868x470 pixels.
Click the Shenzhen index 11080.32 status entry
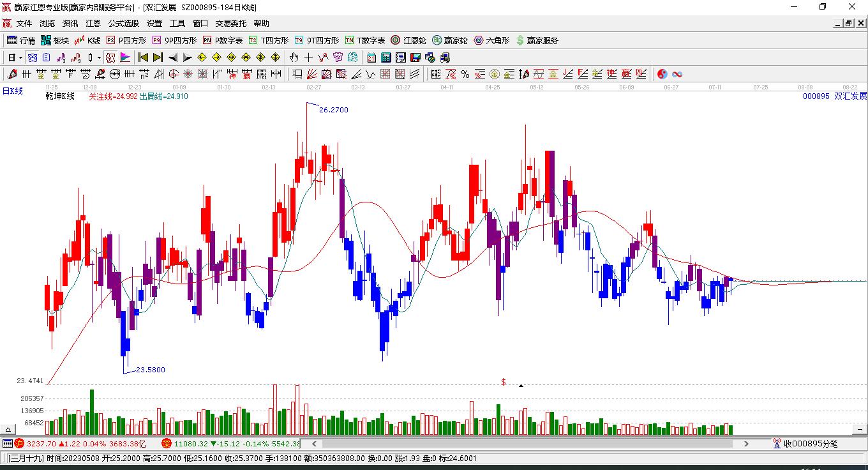coord(231,444)
